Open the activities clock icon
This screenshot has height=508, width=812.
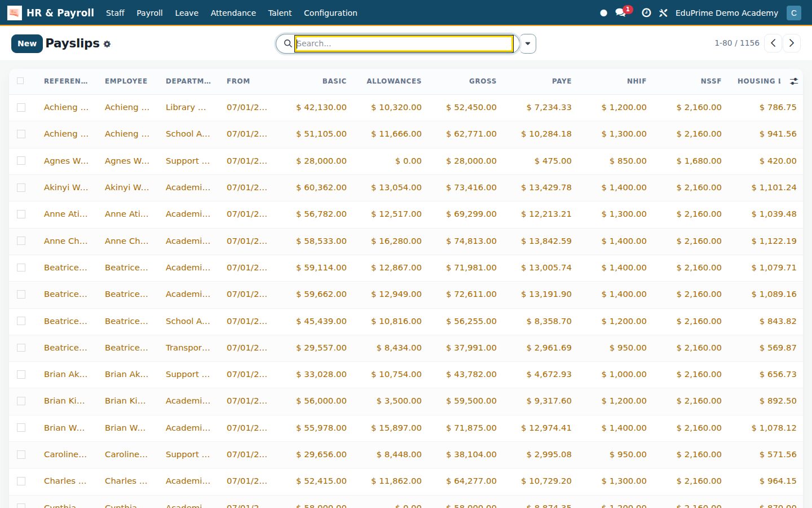pos(646,12)
